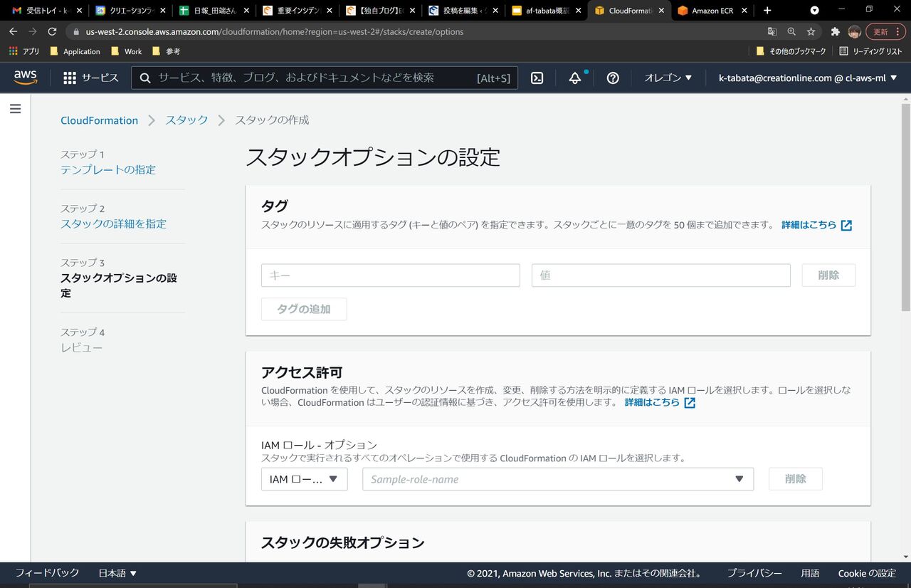This screenshot has height=588, width=911.
Task: Focus the tag キー input field
Action: [391, 275]
